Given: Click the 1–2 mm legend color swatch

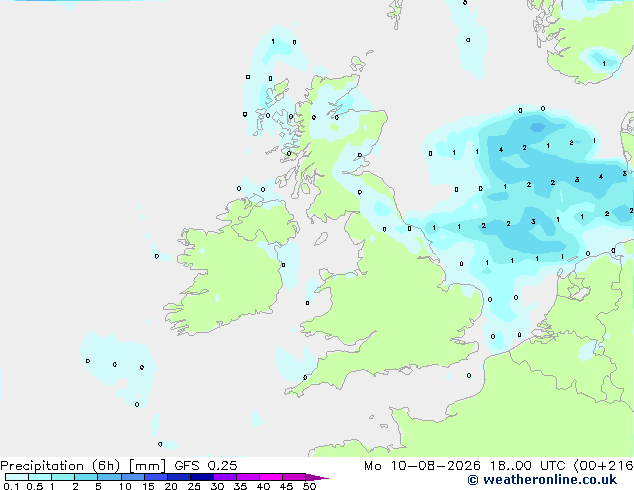Looking at the screenshot, I should point(63,477).
